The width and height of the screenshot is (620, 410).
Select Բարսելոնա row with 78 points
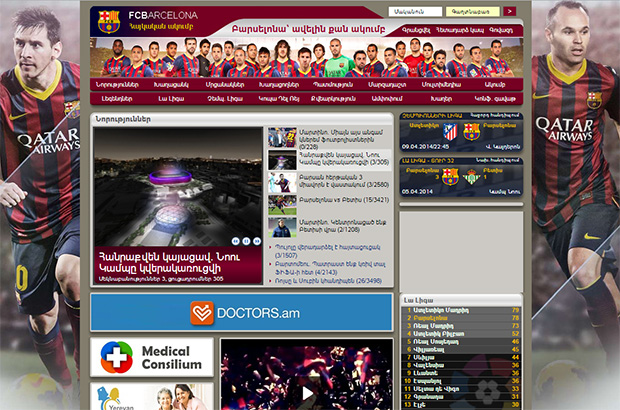[461, 318]
